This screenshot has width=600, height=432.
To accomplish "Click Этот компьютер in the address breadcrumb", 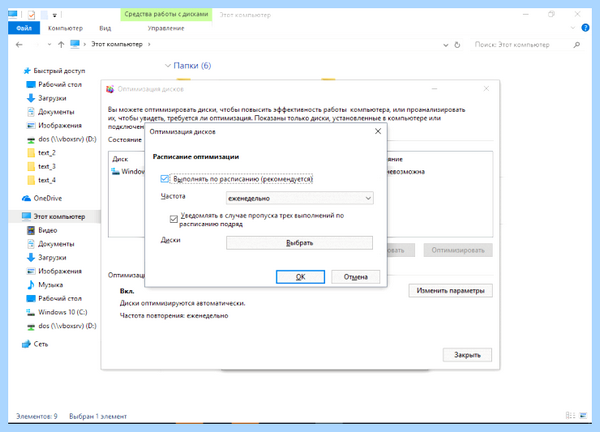I will [x=117, y=44].
